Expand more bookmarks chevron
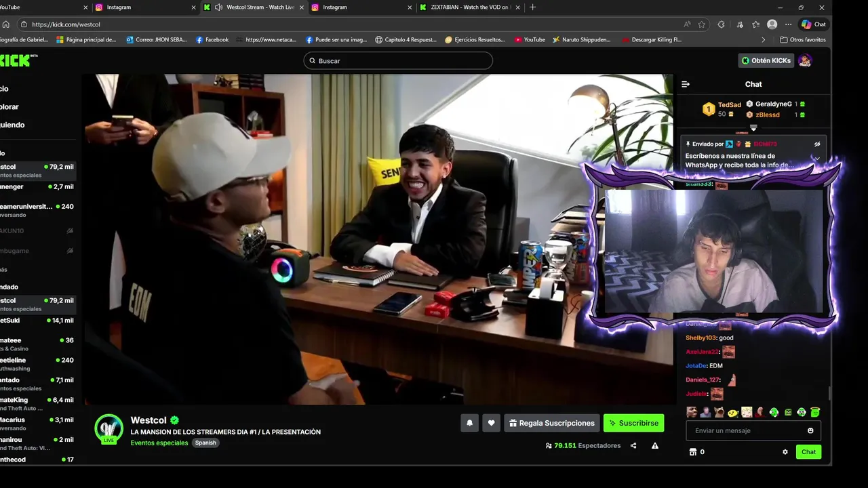Screen dimensions: 868x488 (x=763, y=39)
